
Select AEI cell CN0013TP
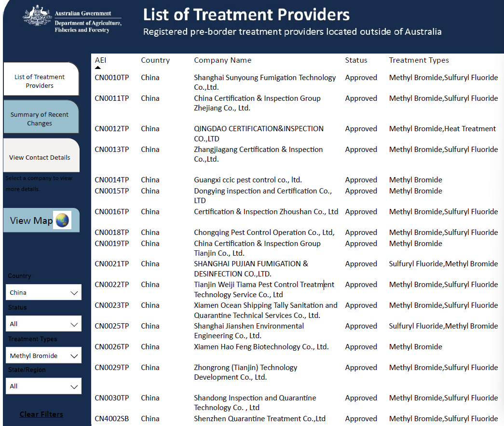click(112, 150)
